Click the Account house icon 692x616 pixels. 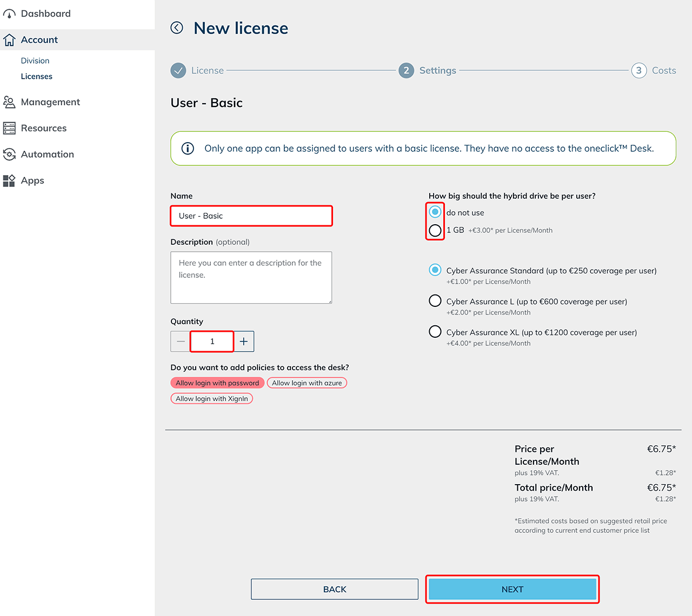9,40
